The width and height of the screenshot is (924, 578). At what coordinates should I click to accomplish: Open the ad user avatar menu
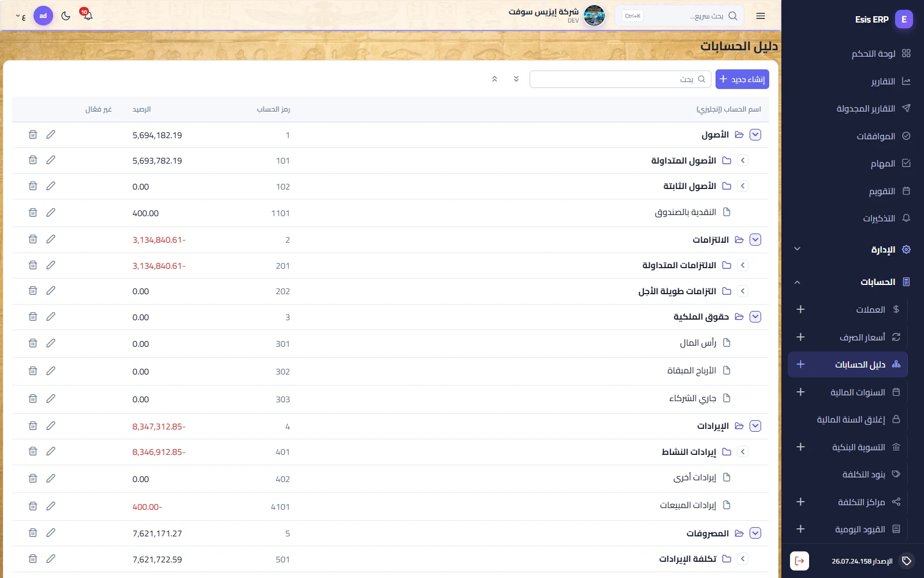[43, 16]
